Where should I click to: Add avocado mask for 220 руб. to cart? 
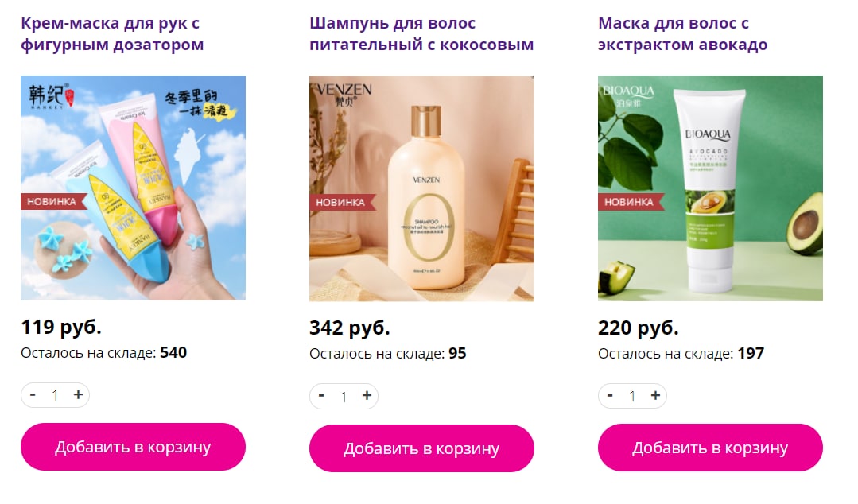tap(710, 448)
